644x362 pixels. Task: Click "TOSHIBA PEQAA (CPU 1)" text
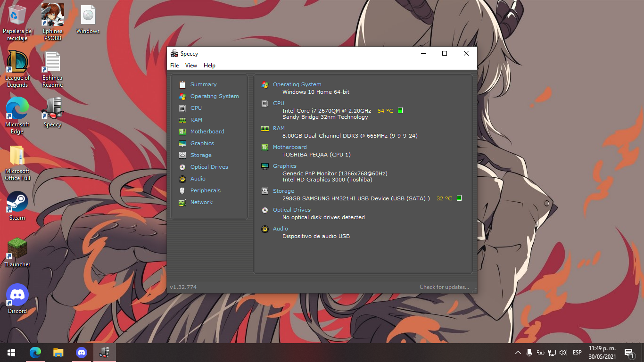click(x=316, y=155)
